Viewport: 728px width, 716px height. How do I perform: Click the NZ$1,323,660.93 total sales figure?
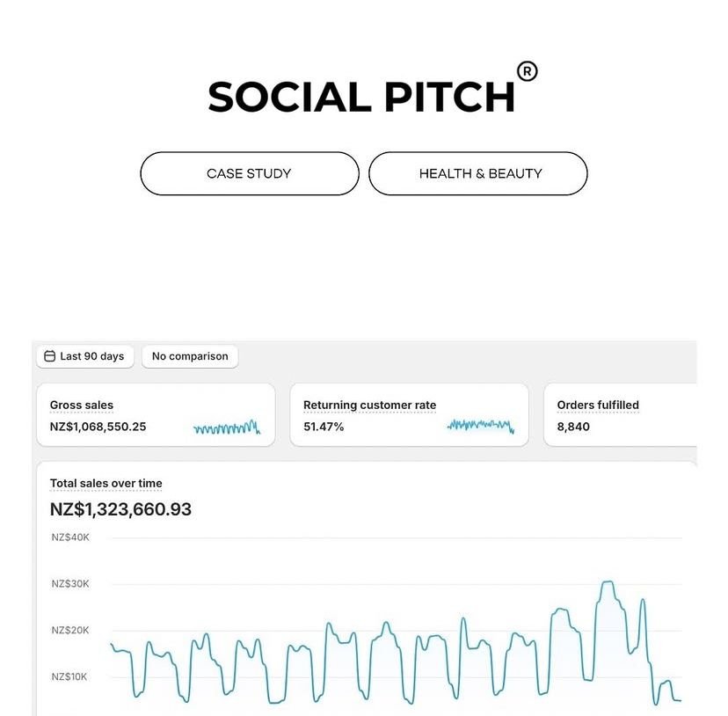coord(120,509)
